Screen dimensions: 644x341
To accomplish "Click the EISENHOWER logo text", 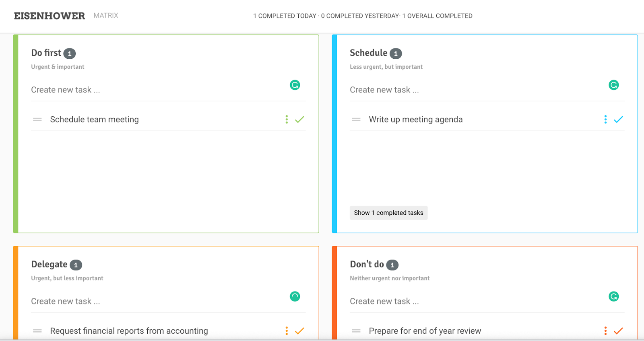I will (49, 16).
